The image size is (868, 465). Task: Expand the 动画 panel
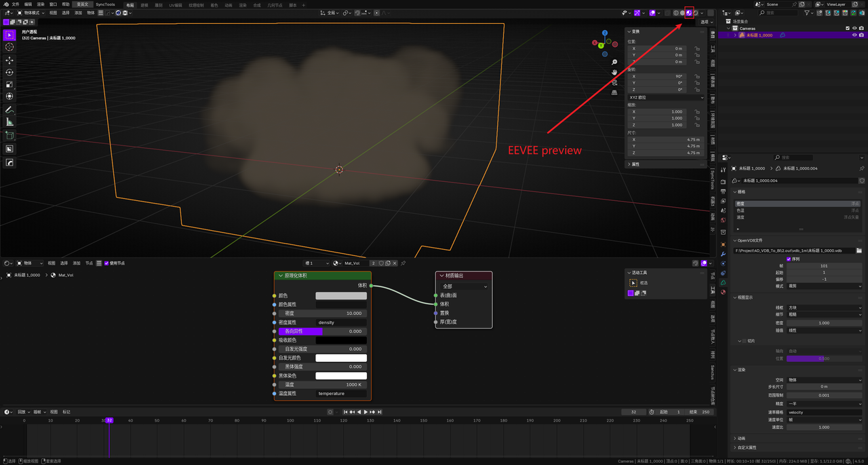point(797,439)
